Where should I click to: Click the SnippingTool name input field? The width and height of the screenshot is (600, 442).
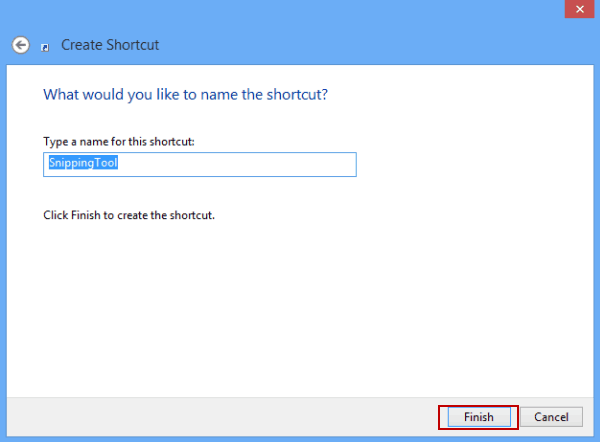(x=200, y=165)
